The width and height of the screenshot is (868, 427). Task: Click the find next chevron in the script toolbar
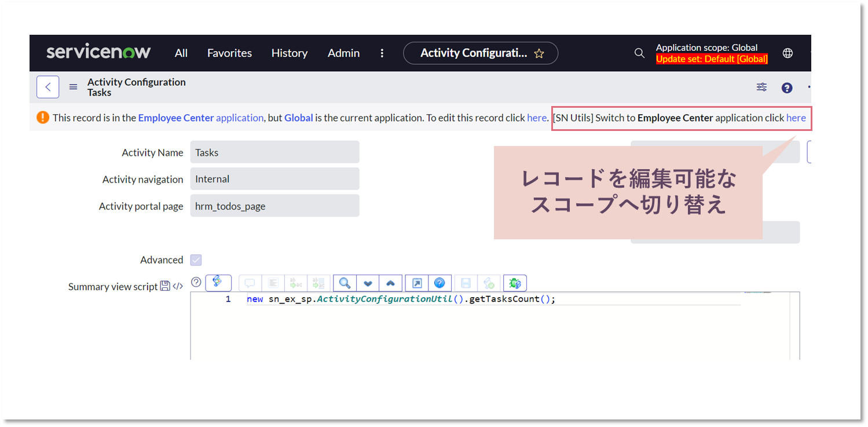(368, 283)
